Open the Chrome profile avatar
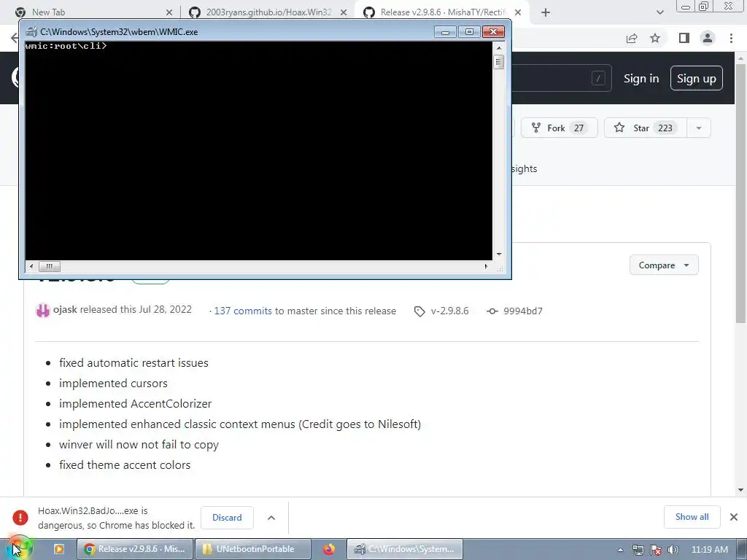 point(708,38)
